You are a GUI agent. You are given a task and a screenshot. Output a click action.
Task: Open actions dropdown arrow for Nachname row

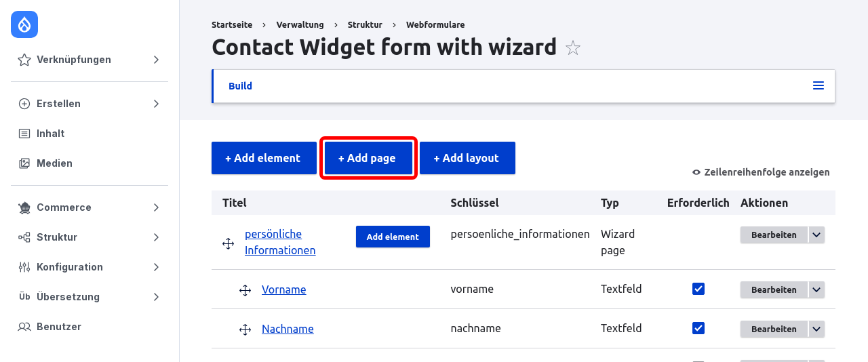816,329
